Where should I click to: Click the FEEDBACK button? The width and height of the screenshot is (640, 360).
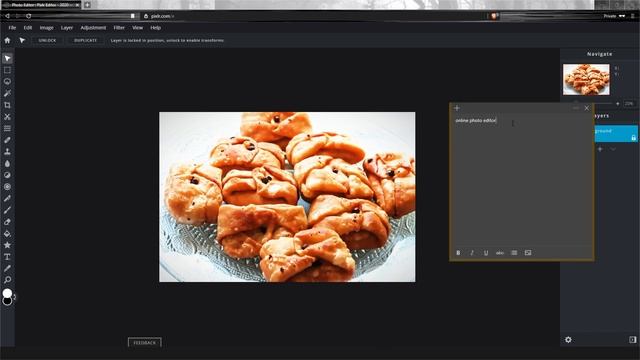pos(144,342)
